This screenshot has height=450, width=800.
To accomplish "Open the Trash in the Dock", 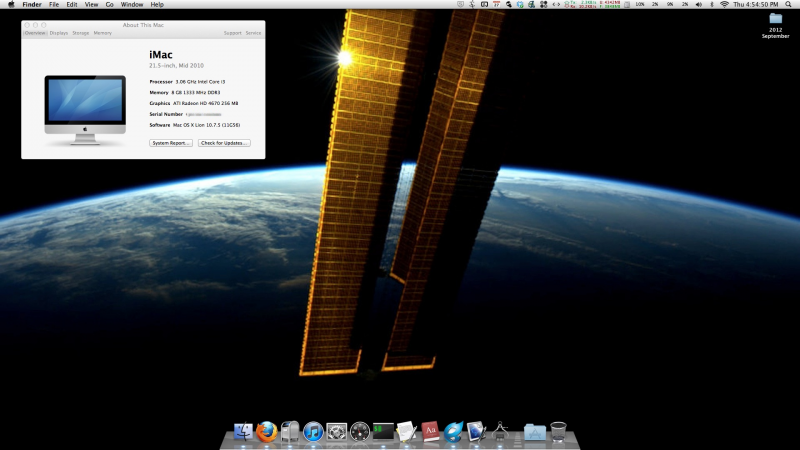I will tap(558, 432).
